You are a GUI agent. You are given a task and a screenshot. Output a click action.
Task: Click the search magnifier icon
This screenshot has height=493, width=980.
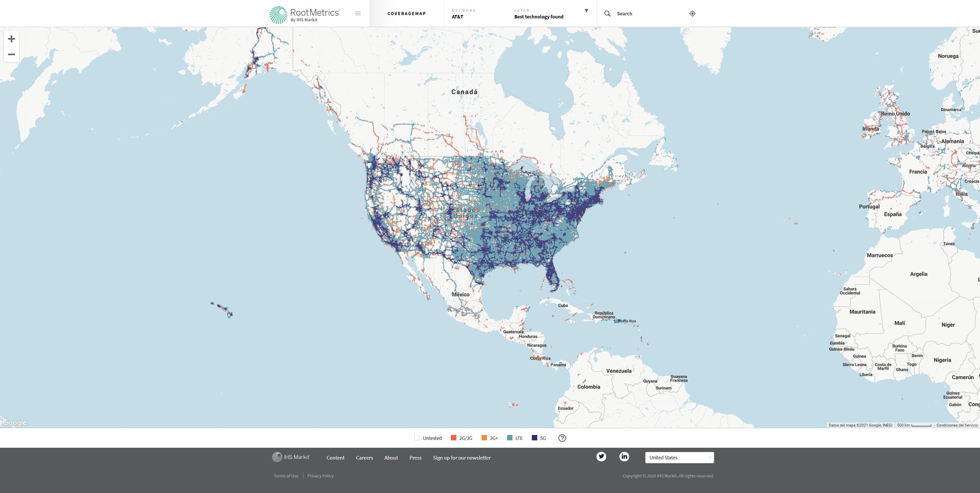607,13
